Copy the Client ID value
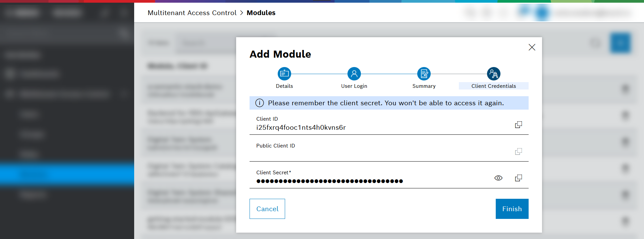This screenshot has height=239, width=644. pyautogui.click(x=519, y=125)
